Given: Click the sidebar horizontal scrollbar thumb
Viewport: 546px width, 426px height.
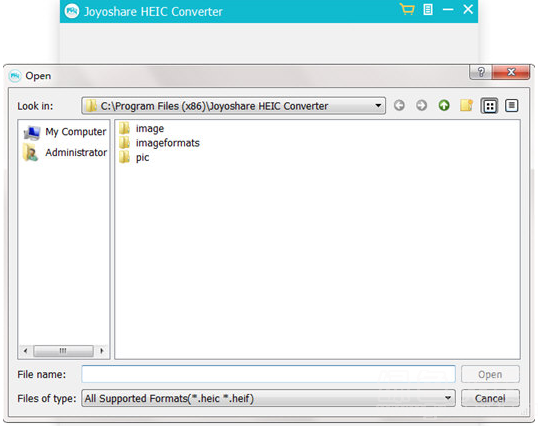Looking at the screenshot, I should pos(63,351).
